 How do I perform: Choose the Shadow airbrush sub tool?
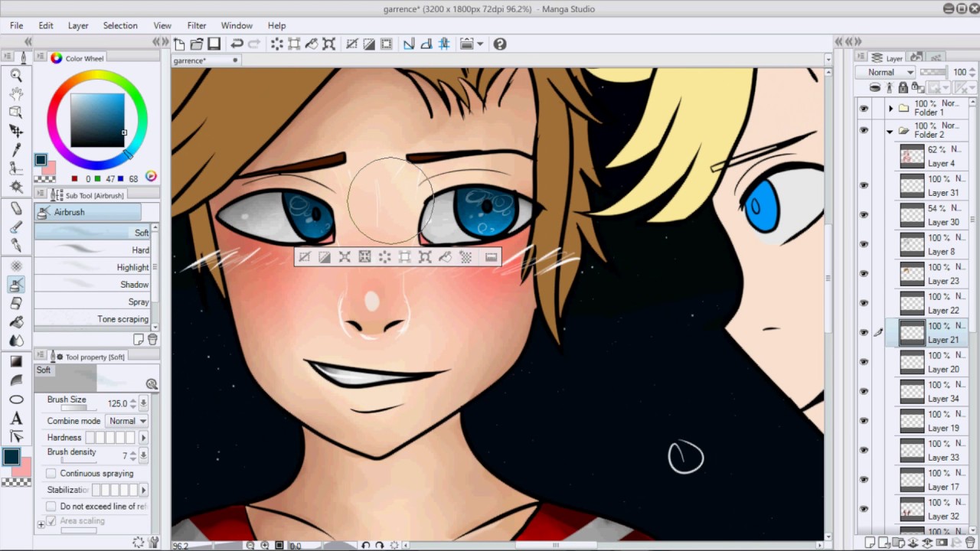(x=93, y=285)
